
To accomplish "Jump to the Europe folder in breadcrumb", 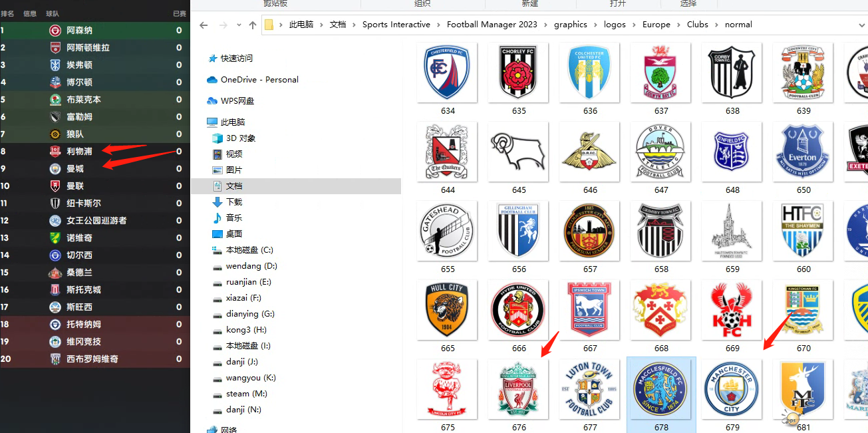I will pyautogui.click(x=656, y=25).
